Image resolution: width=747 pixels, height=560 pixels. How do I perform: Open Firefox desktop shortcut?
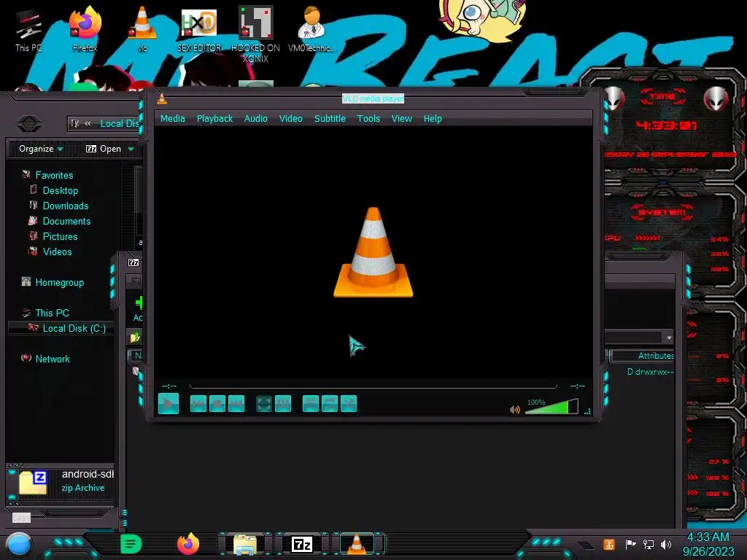(x=85, y=28)
